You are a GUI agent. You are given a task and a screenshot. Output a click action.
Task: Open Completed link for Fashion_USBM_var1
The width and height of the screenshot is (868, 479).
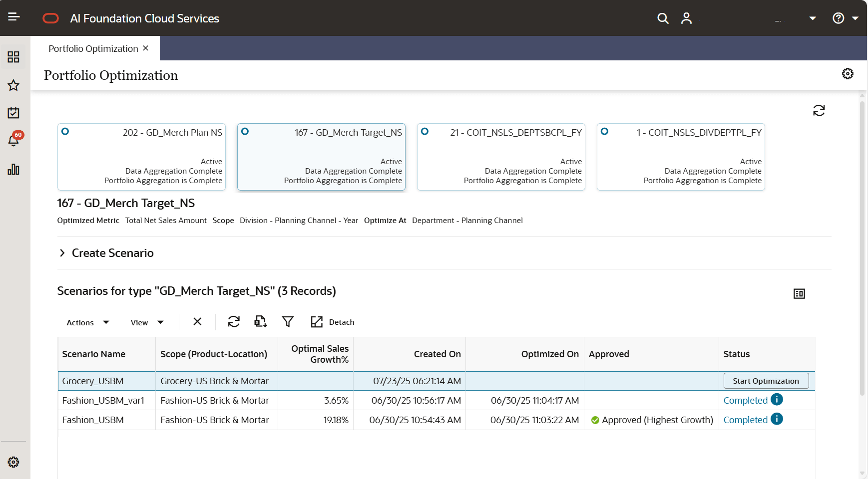(x=745, y=401)
